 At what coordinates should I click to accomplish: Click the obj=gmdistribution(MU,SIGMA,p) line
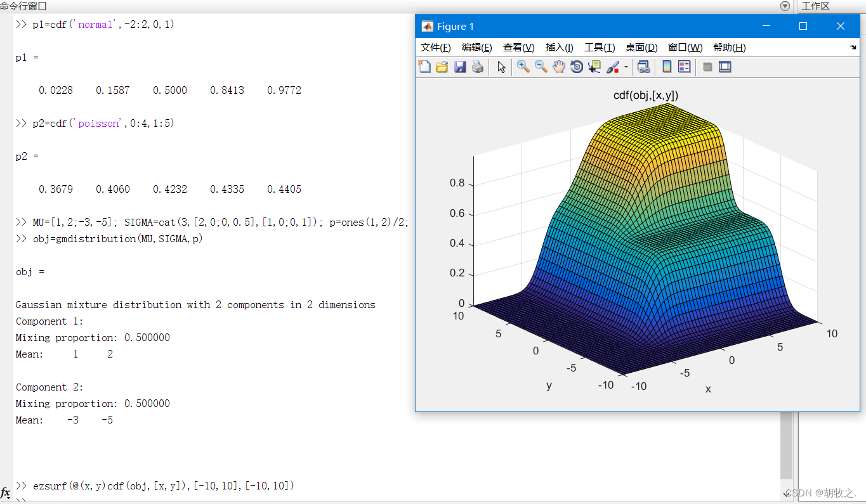coord(109,239)
